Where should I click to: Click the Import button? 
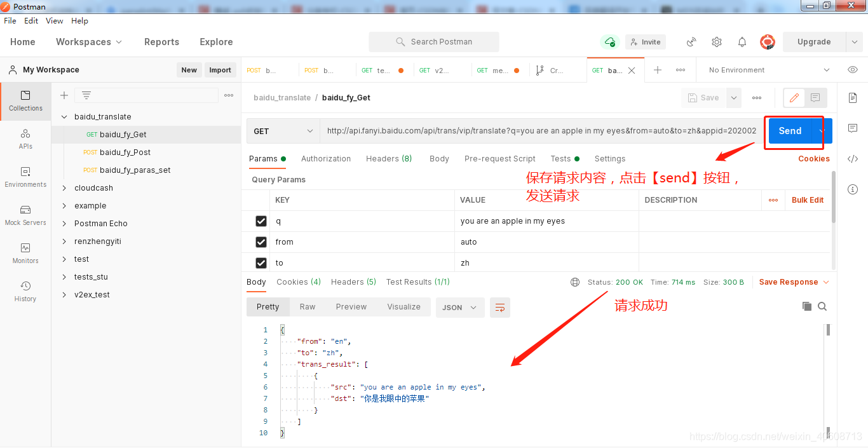click(220, 70)
